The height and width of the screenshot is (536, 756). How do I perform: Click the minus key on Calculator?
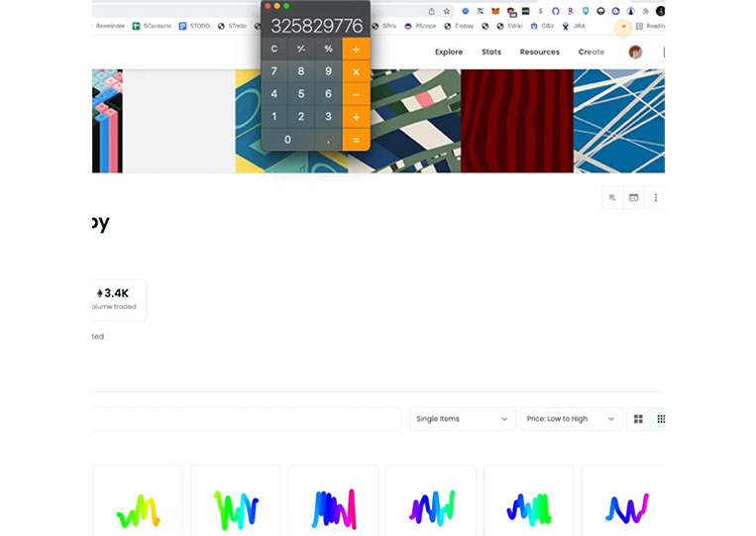point(356,94)
